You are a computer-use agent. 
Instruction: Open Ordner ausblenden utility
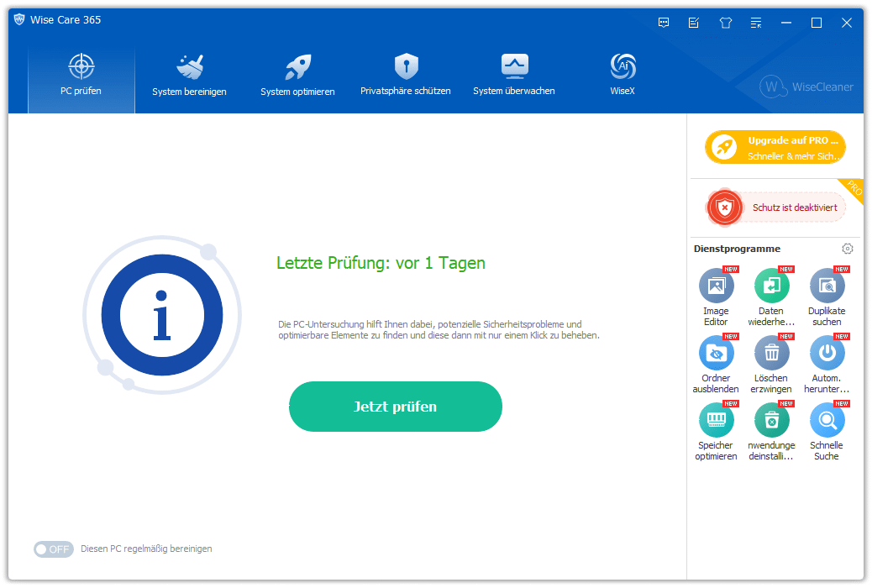(717, 365)
